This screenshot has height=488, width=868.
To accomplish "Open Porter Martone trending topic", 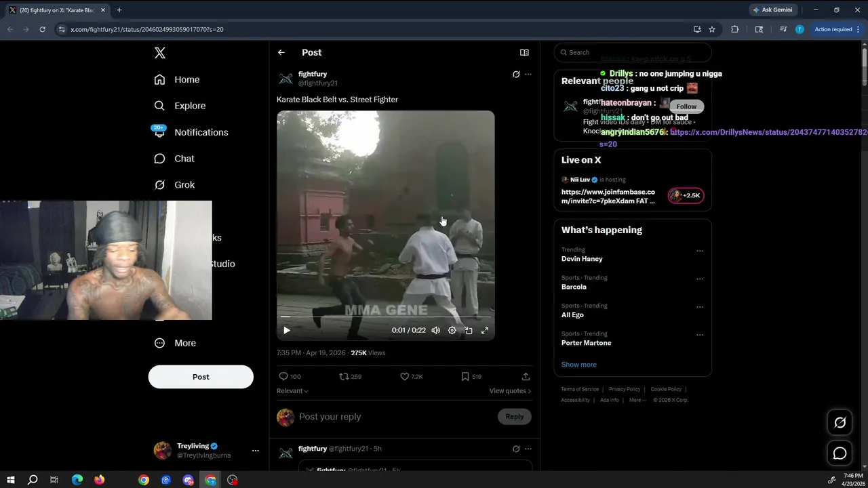I will (x=586, y=343).
